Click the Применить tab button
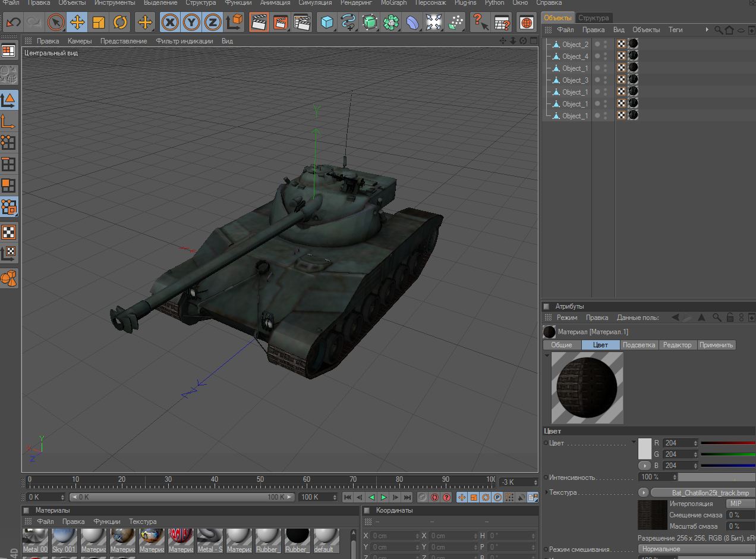This screenshot has width=756, height=559. (x=716, y=345)
